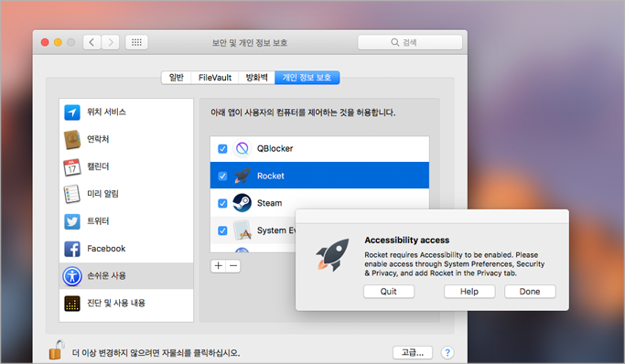Select the Reminders (미리 알림) icon
Screen dimensions: 625x364
[72, 194]
